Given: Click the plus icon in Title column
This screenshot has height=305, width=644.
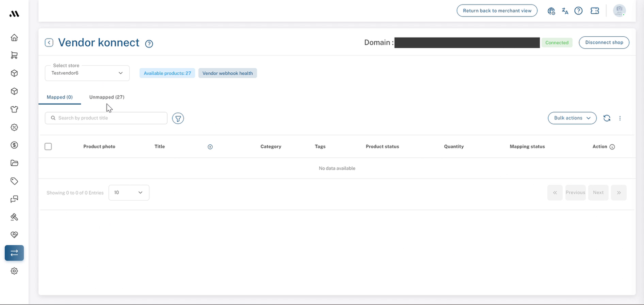Looking at the screenshot, I should (210, 147).
